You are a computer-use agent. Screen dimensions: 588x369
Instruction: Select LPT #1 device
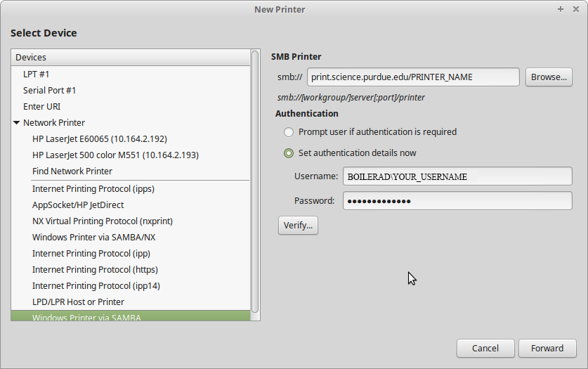coord(36,74)
